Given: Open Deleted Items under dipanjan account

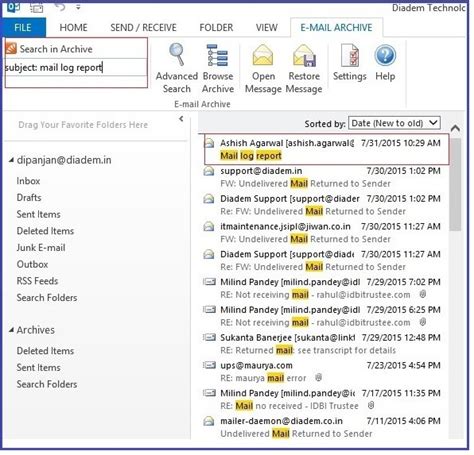Looking at the screenshot, I should coord(45,231).
